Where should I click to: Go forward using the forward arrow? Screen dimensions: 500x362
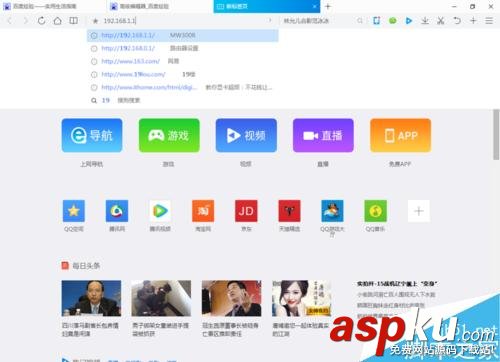26,21
